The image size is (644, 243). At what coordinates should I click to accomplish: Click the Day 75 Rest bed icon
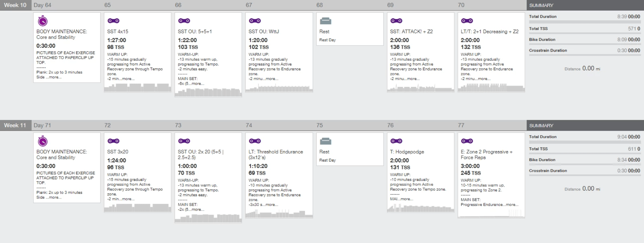click(326, 141)
